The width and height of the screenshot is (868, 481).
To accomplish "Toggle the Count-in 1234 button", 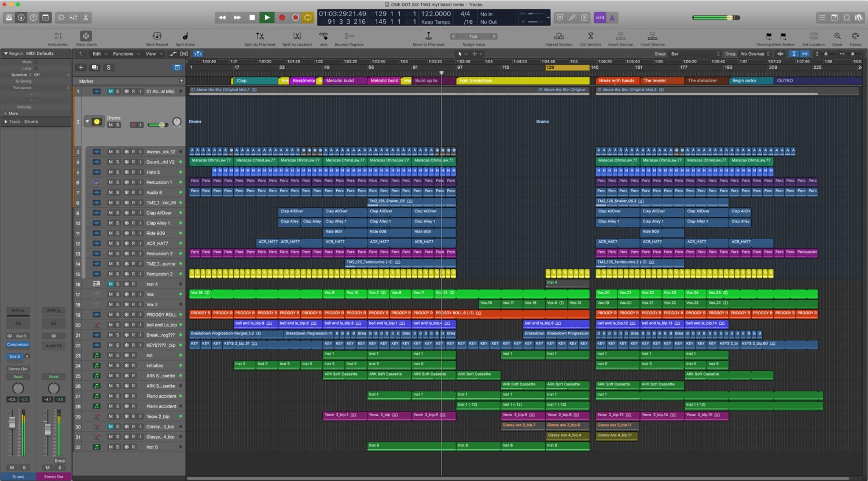I will pyautogui.click(x=600, y=18).
